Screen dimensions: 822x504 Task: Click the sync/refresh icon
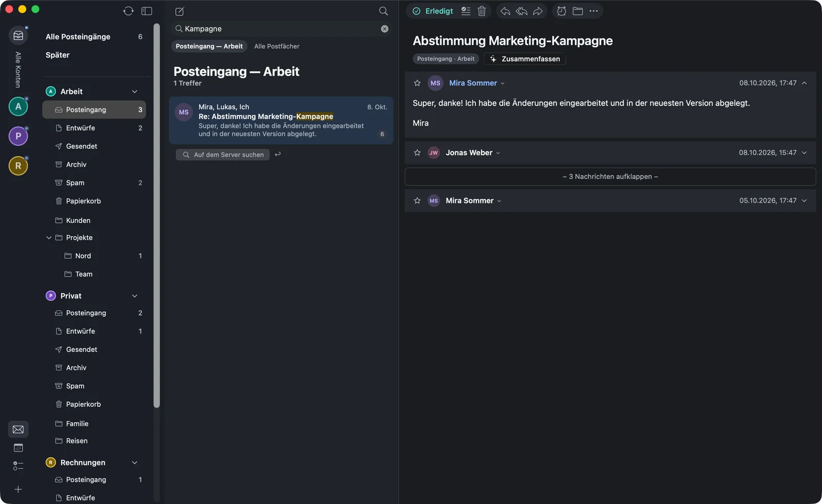[x=128, y=11]
